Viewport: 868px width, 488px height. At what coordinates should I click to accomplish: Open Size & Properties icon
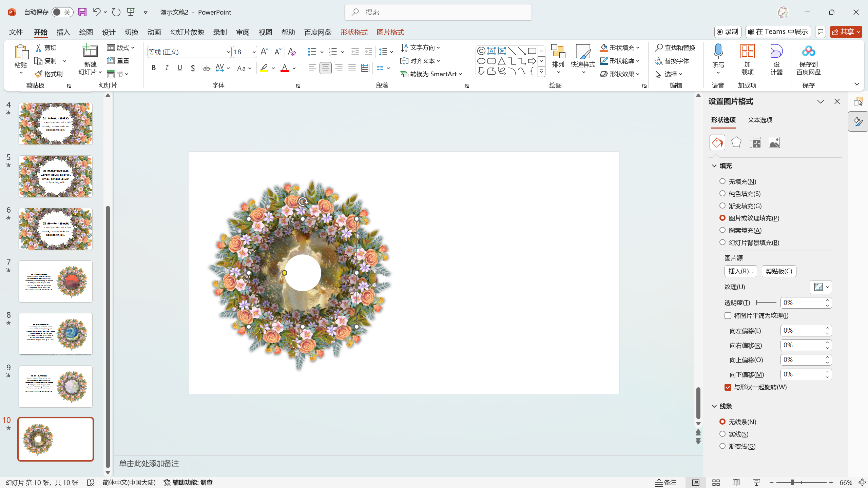755,142
